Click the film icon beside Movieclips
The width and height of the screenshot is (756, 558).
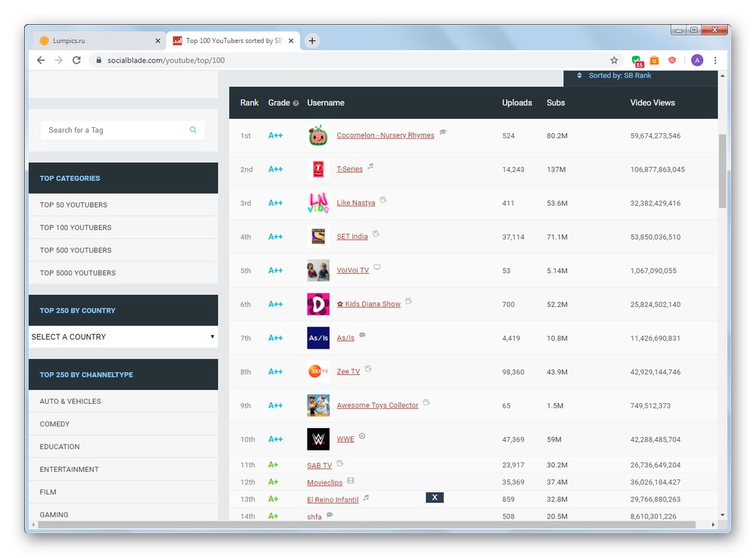tap(351, 480)
